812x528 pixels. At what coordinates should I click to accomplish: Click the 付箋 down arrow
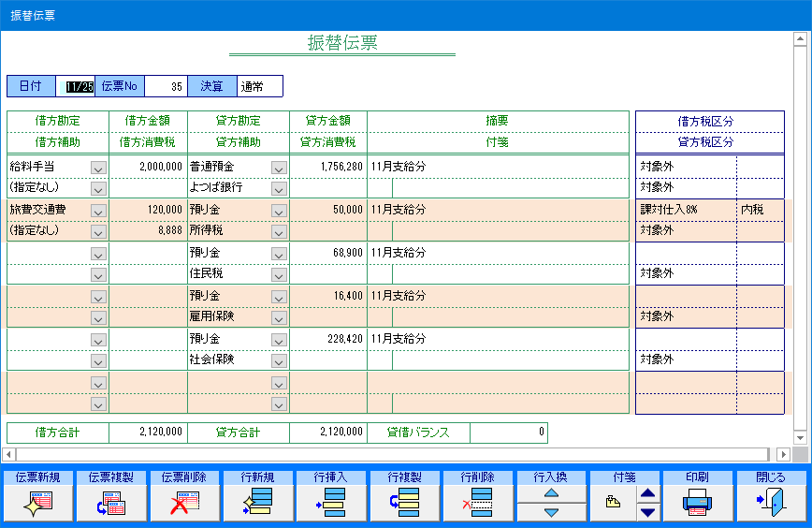pos(648,512)
